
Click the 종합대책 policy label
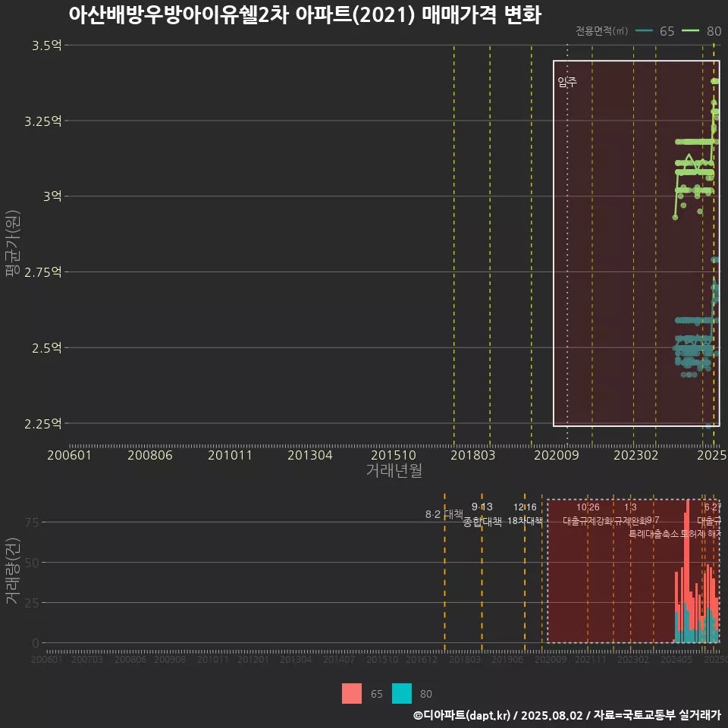[x=482, y=522]
